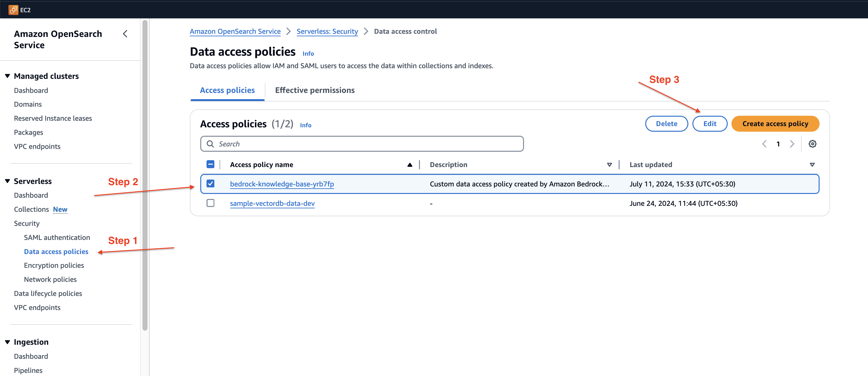Screen dimensions: 868x376
Task: Go to next page of access policies
Action: (x=792, y=144)
